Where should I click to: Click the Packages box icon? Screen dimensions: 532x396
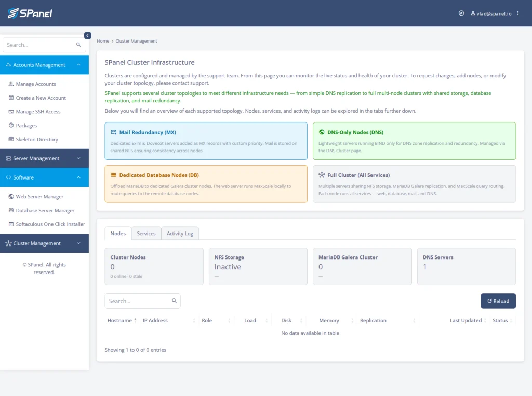click(x=11, y=126)
